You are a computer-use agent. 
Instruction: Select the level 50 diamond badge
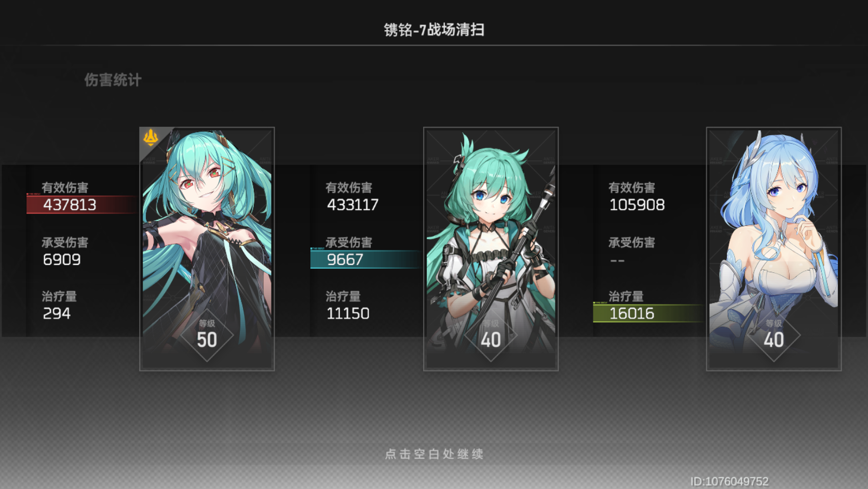coord(207,335)
